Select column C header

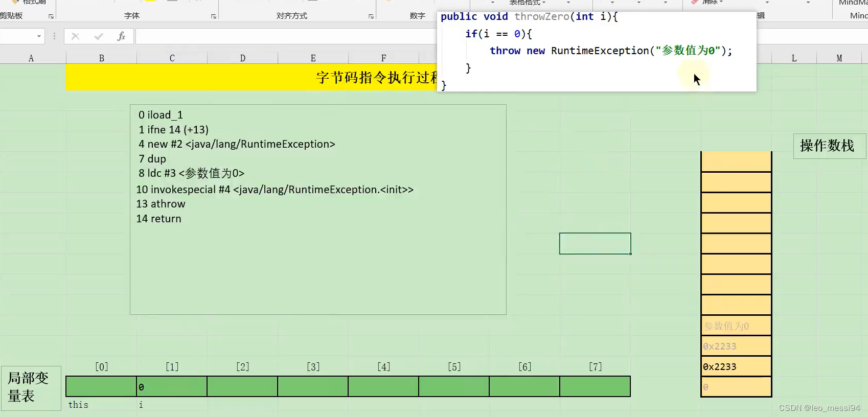[172, 58]
